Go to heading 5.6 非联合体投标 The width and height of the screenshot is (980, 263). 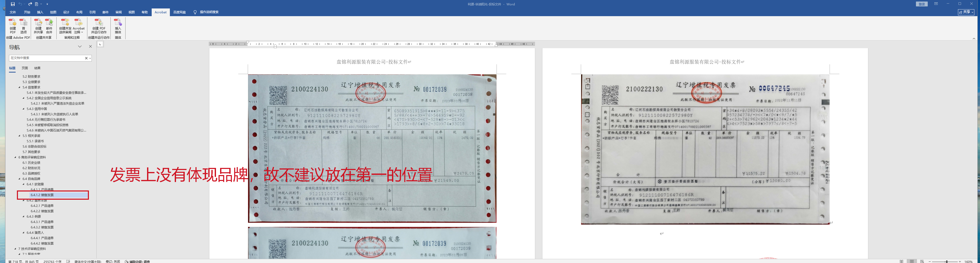[x=34, y=147]
